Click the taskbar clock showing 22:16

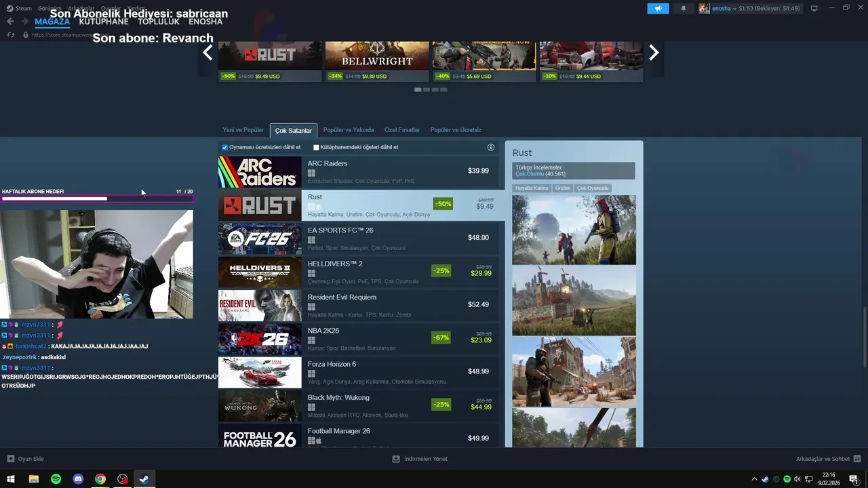click(x=829, y=479)
